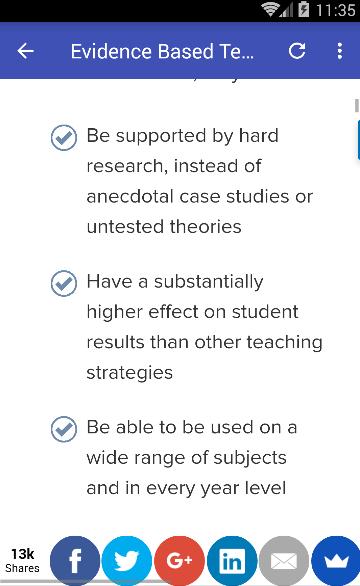Open the three-dot overflow menu
The width and height of the screenshot is (360, 586).
(339, 51)
